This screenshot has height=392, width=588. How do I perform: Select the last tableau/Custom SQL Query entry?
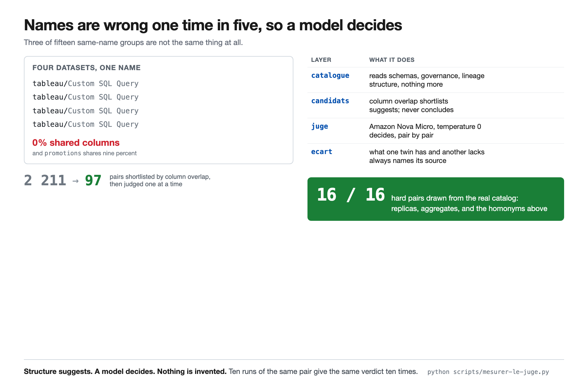click(85, 124)
